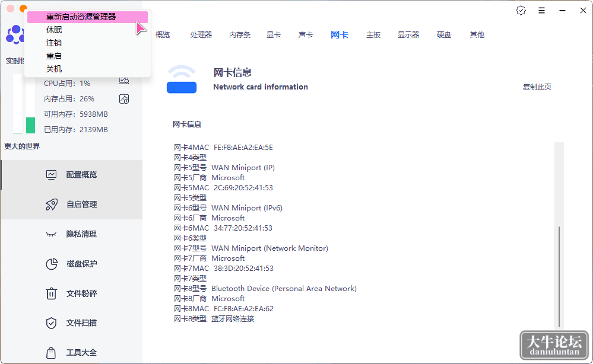Go to the 声卡 tab
Screen dimensions: 593x364
pos(306,35)
